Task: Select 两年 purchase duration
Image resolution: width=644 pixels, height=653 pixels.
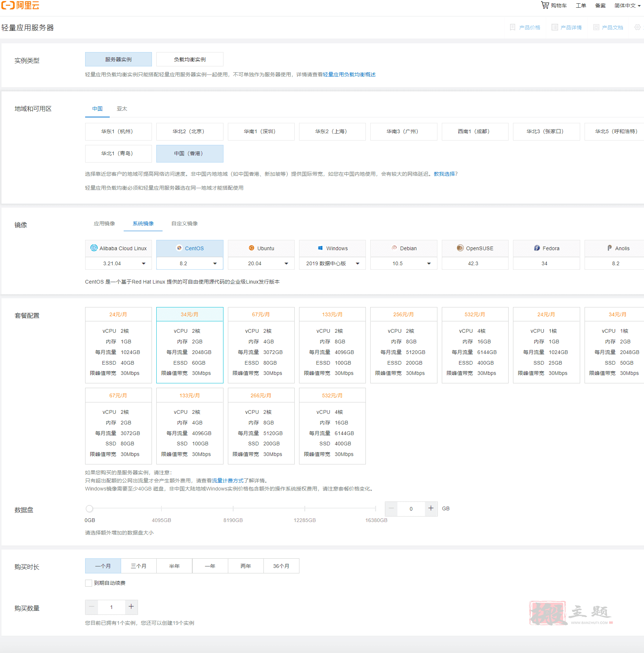Action: point(245,566)
